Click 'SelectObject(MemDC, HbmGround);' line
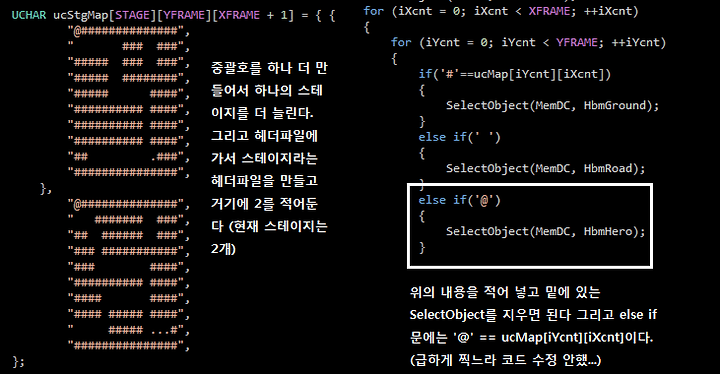This screenshot has width=720, height=374. pos(553,105)
